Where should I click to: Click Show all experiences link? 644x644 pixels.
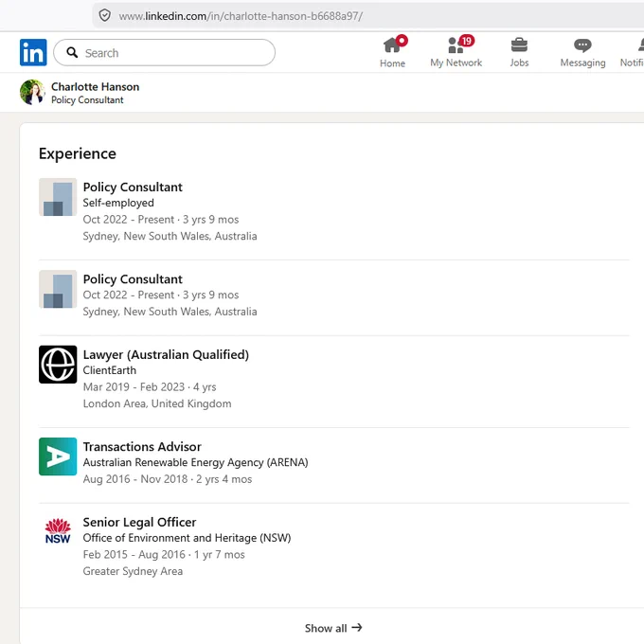coord(333,628)
